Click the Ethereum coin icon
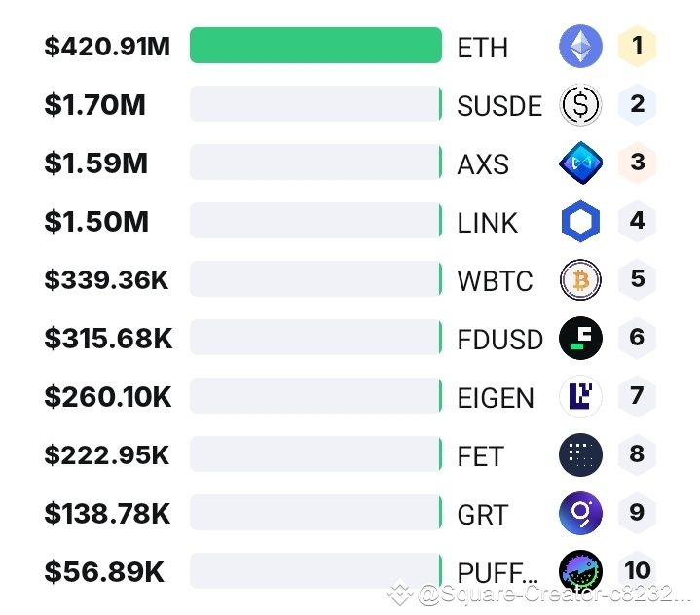 click(x=580, y=47)
